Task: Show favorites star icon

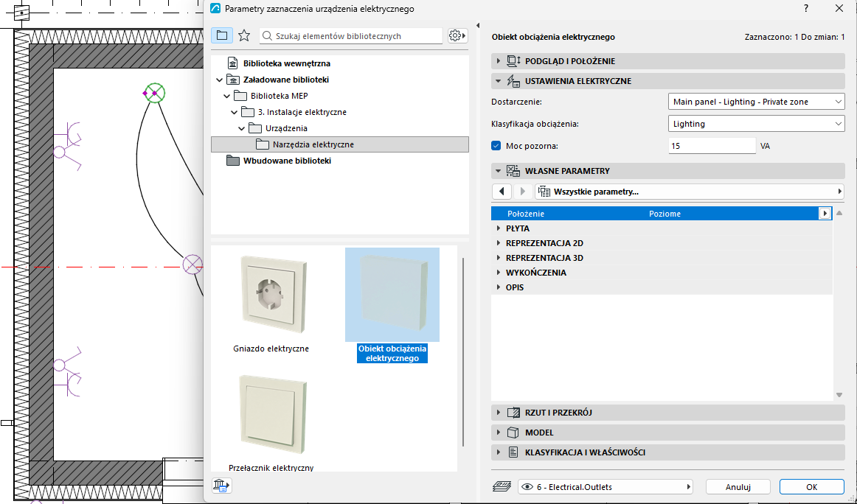Action: [x=244, y=35]
